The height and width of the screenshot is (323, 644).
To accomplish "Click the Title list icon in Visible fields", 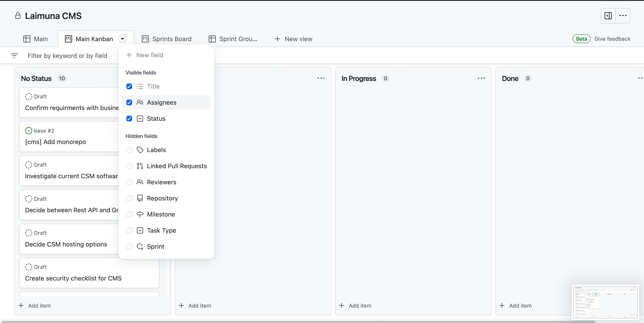I will point(140,86).
